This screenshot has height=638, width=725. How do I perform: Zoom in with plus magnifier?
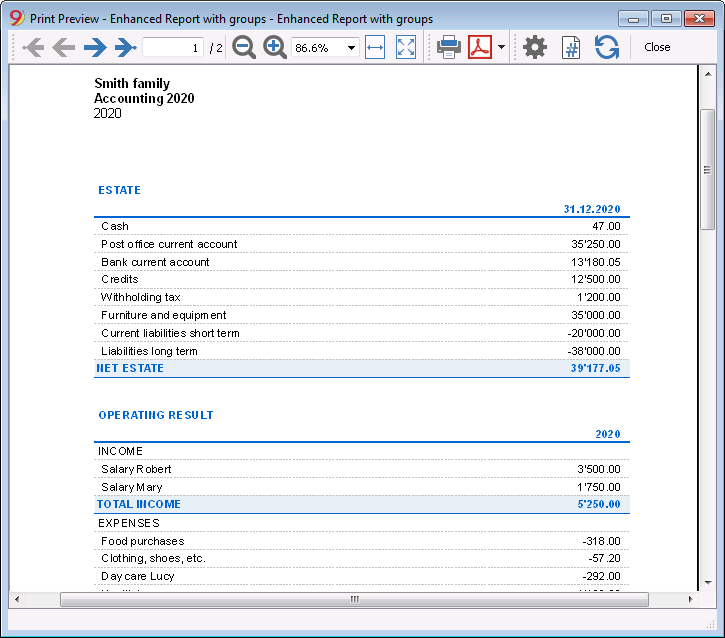click(x=275, y=47)
